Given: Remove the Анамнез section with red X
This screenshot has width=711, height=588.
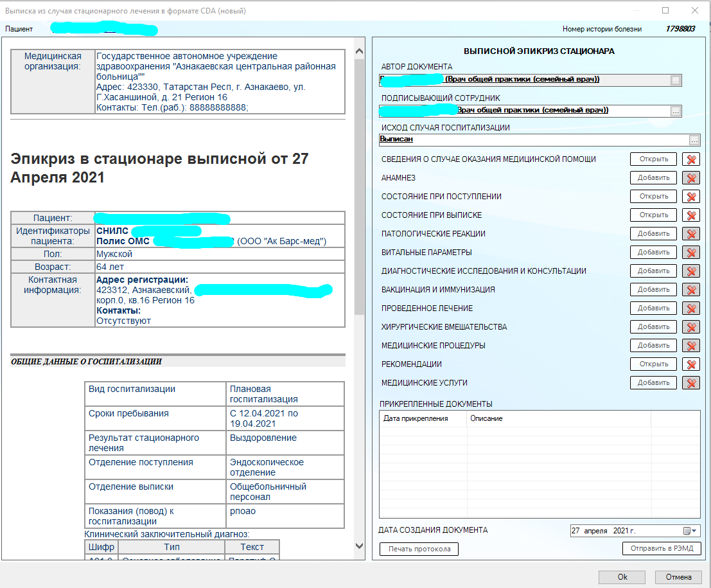Looking at the screenshot, I should point(691,178).
